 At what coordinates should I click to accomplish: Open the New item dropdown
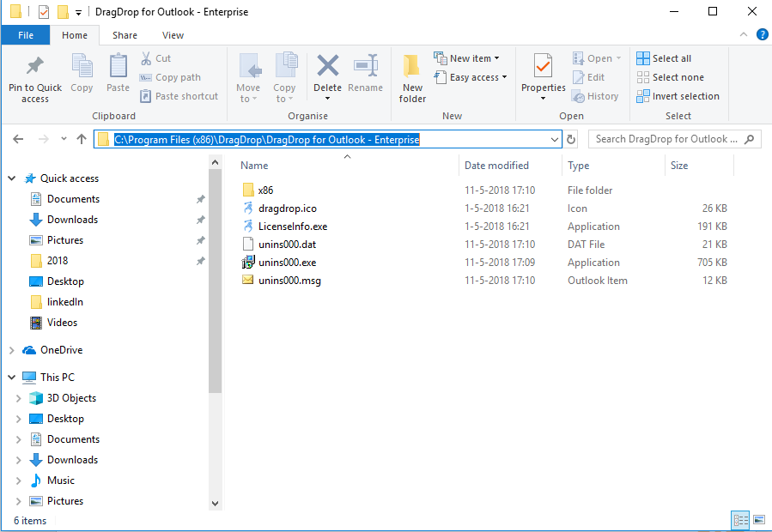pyautogui.click(x=466, y=58)
